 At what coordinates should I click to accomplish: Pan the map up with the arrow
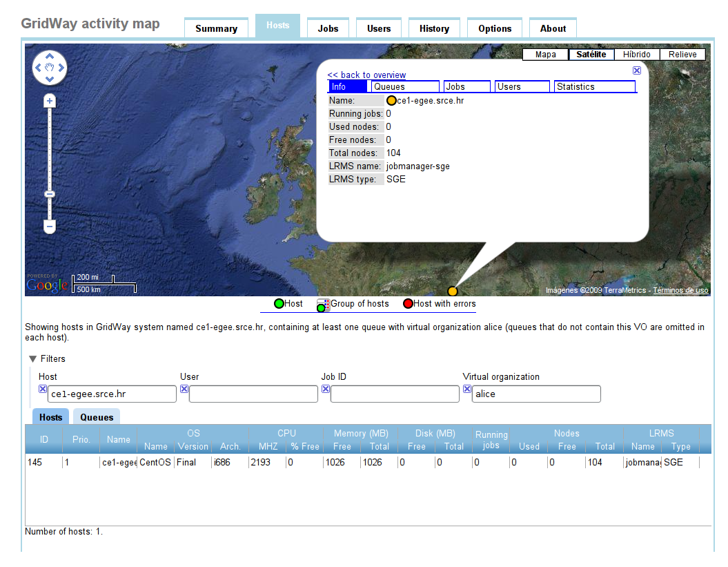click(50, 56)
